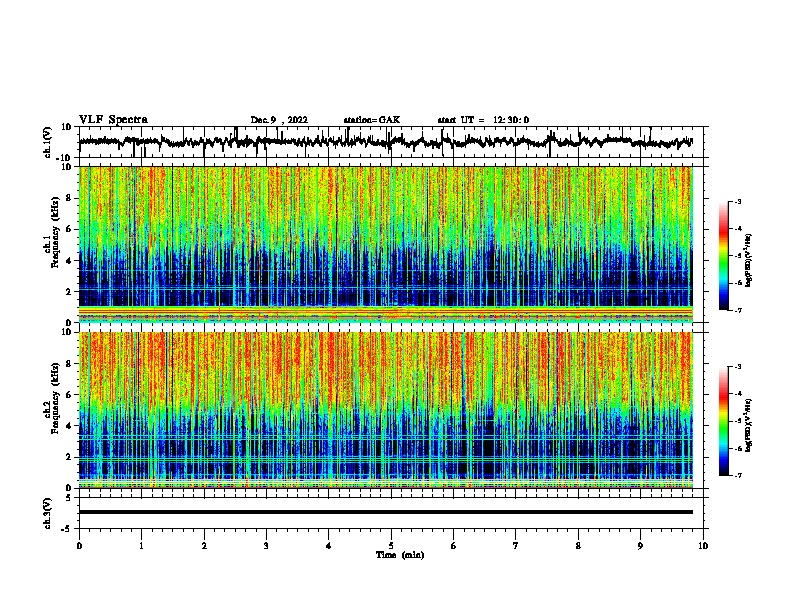Click time axis tick label '10'
The image size is (792, 612).
(x=703, y=546)
